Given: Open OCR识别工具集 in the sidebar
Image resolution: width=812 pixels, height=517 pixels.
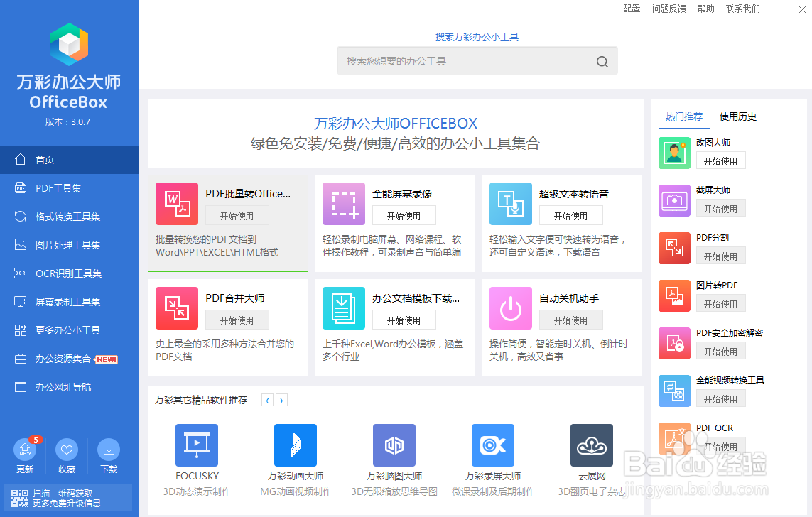Looking at the screenshot, I should [x=70, y=273].
